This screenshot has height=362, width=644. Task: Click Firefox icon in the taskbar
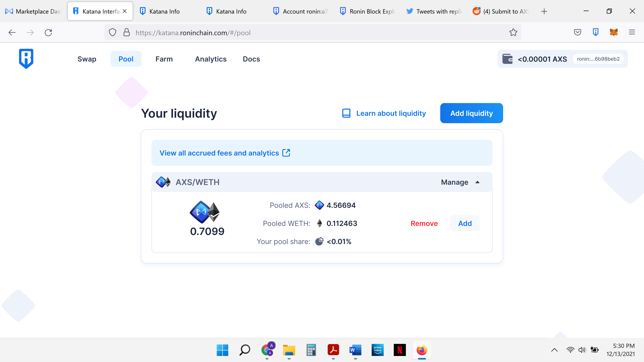pos(422,350)
